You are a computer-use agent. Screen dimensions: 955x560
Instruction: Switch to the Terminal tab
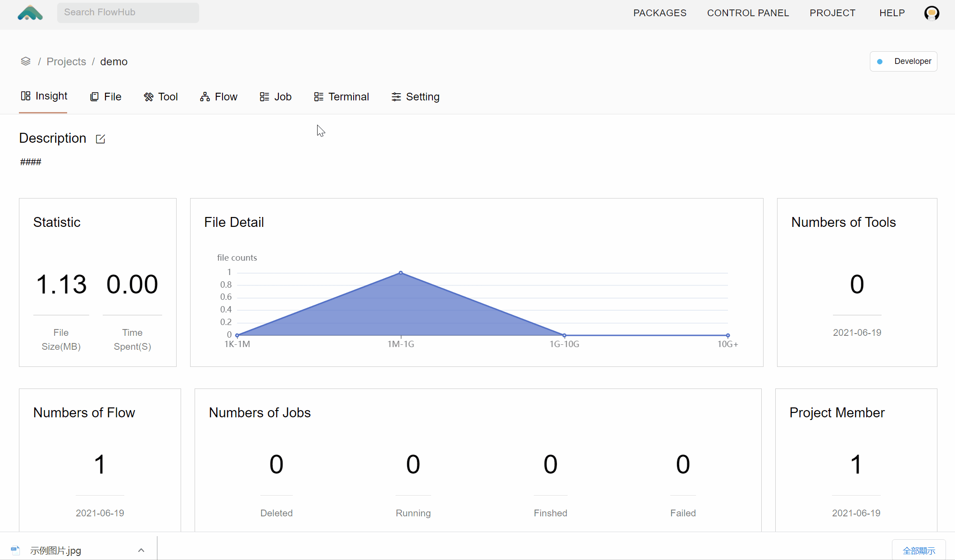point(341,97)
